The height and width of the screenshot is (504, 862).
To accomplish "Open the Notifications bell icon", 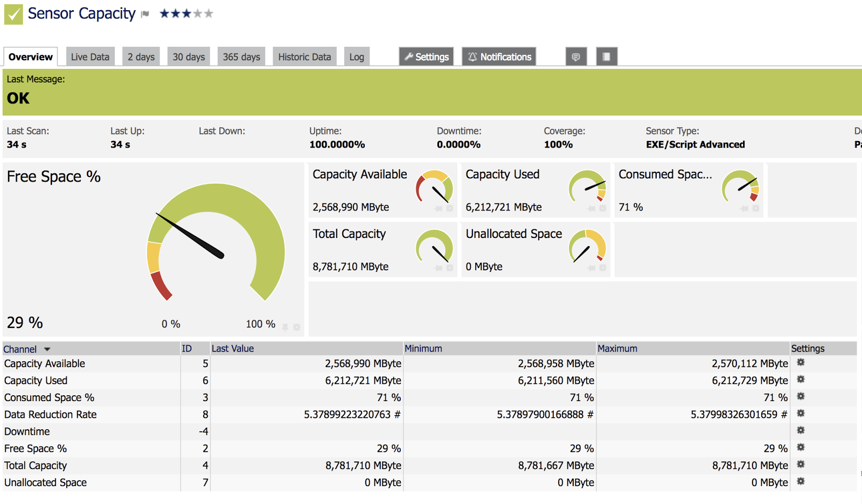I will click(498, 57).
